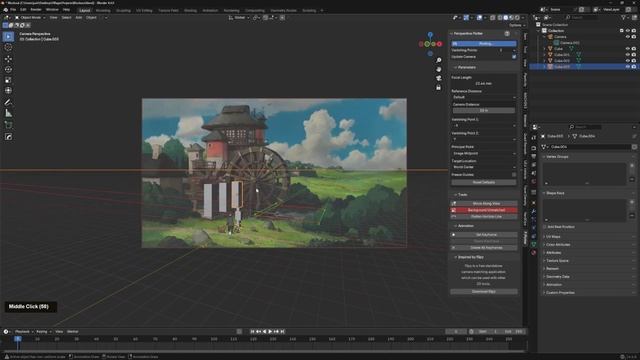Viewport: 640px width, 360px height.
Task: Toggle the Add Rest Position checkbox
Action: click(x=544, y=227)
